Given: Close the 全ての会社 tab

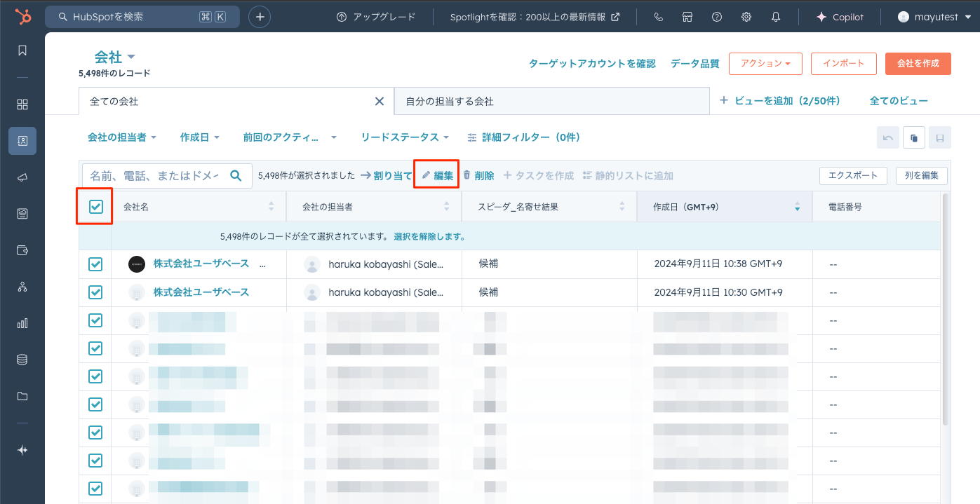Looking at the screenshot, I should point(380,102).
